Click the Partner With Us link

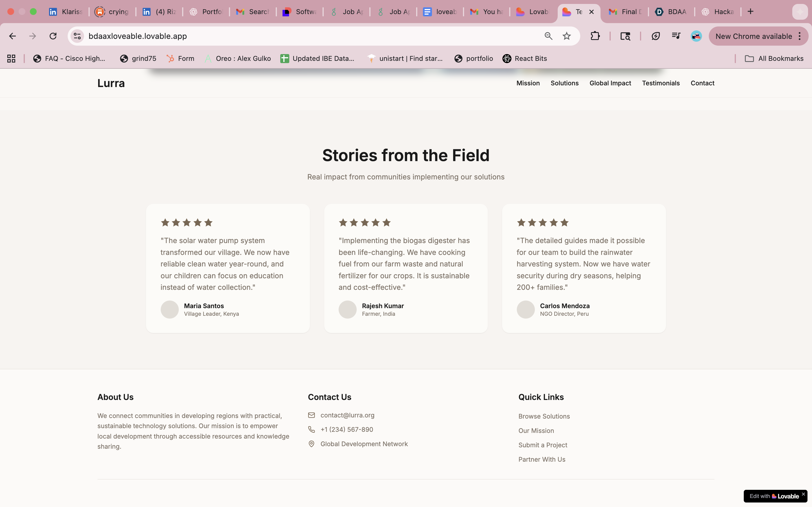542,459
